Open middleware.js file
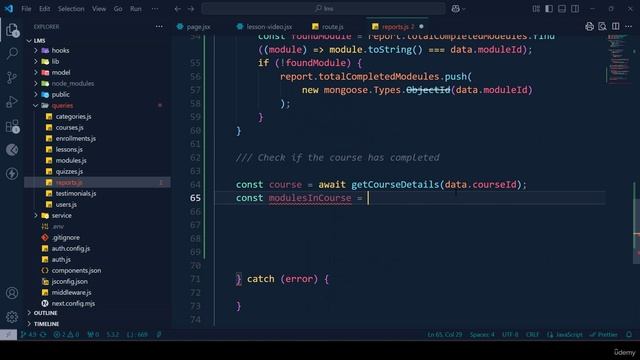 pyautogui.click(x=71, y=293)
